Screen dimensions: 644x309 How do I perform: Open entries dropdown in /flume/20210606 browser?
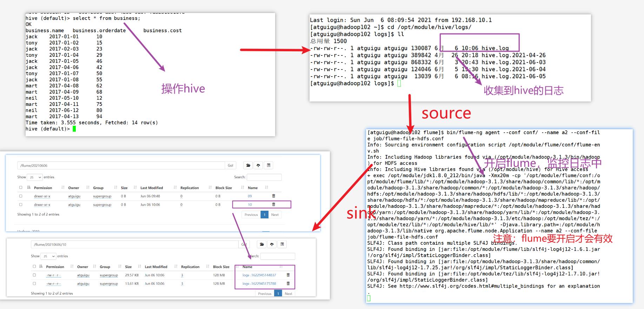click(35, 177)
